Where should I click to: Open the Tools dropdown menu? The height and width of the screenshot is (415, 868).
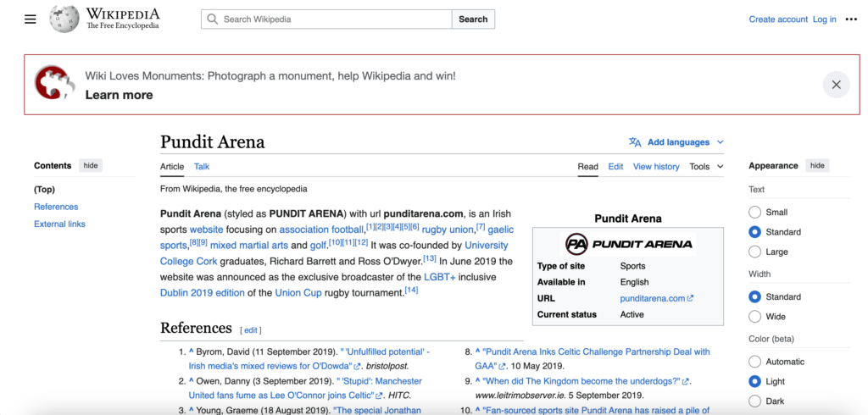pos(706,167)
